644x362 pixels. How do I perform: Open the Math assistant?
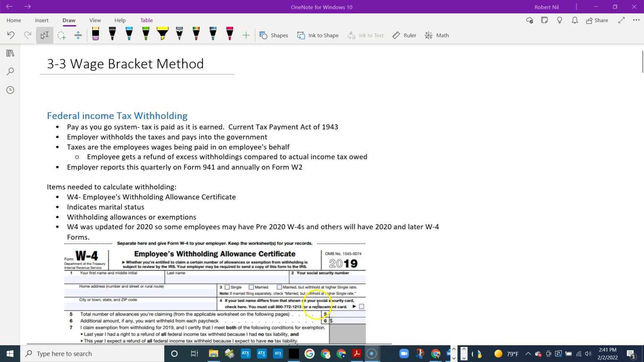click(436, 35)
